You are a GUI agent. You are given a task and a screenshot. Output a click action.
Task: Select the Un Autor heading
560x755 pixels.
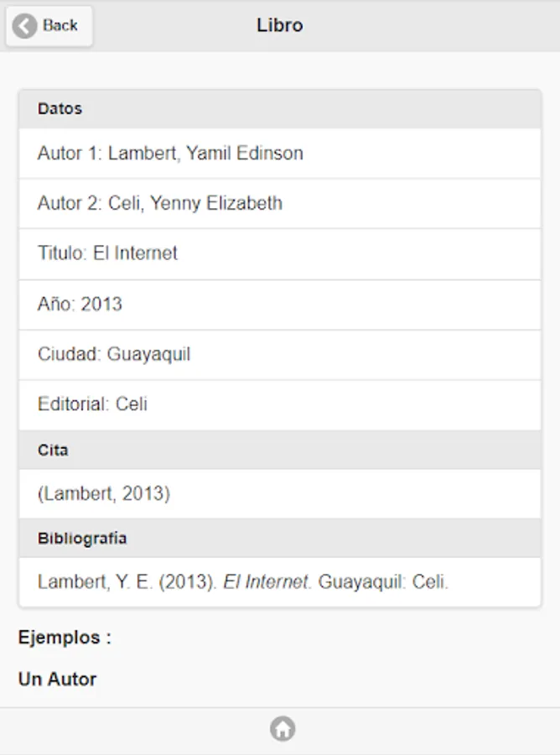coord(57,679)
